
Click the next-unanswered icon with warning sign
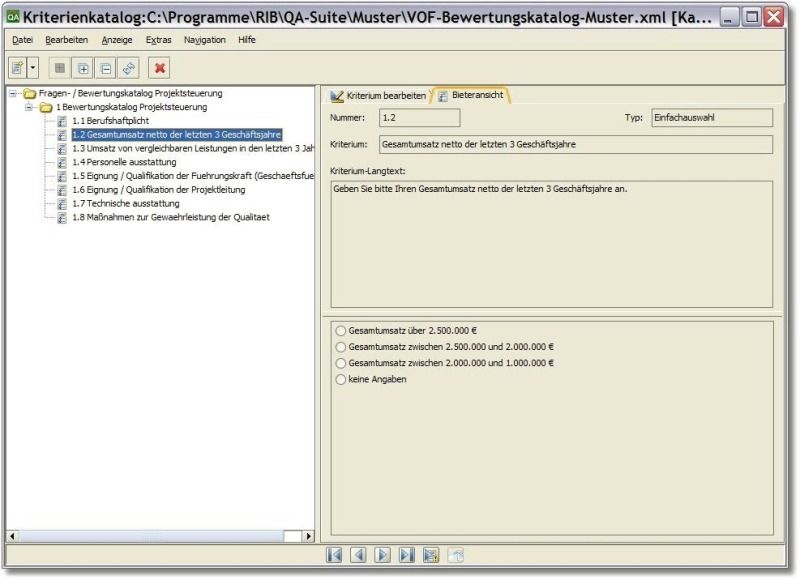[431, 554]
